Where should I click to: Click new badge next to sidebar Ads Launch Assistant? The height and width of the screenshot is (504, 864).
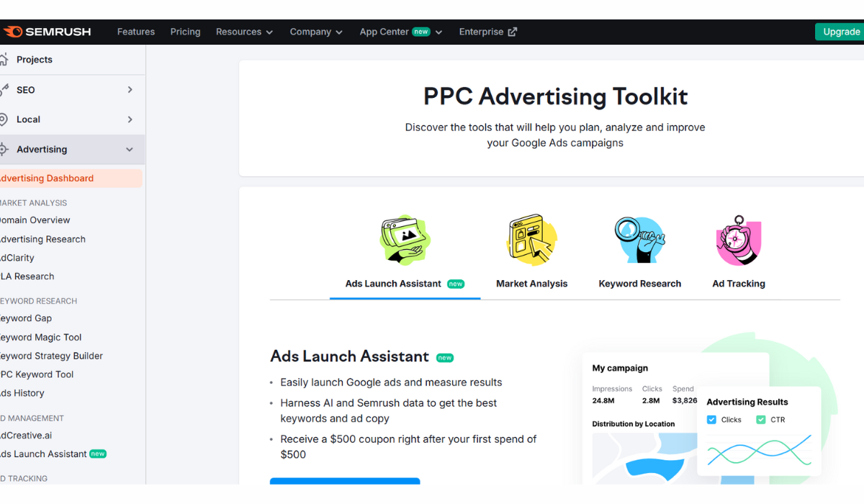point(98,454)
